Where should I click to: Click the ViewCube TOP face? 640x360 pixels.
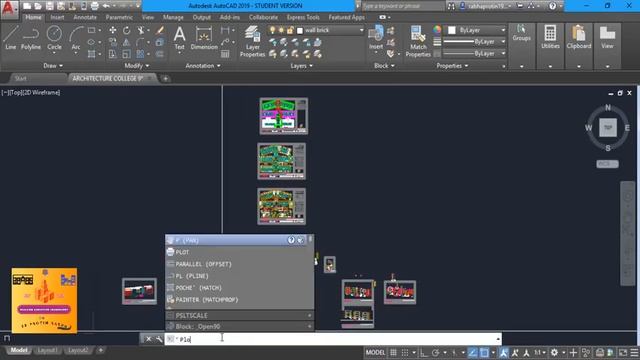(608, 128)
